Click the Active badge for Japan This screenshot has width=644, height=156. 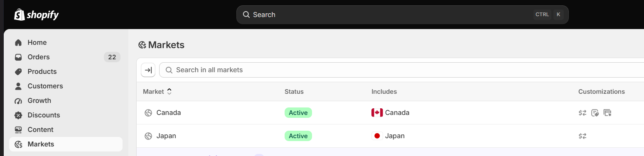point(298,136)
